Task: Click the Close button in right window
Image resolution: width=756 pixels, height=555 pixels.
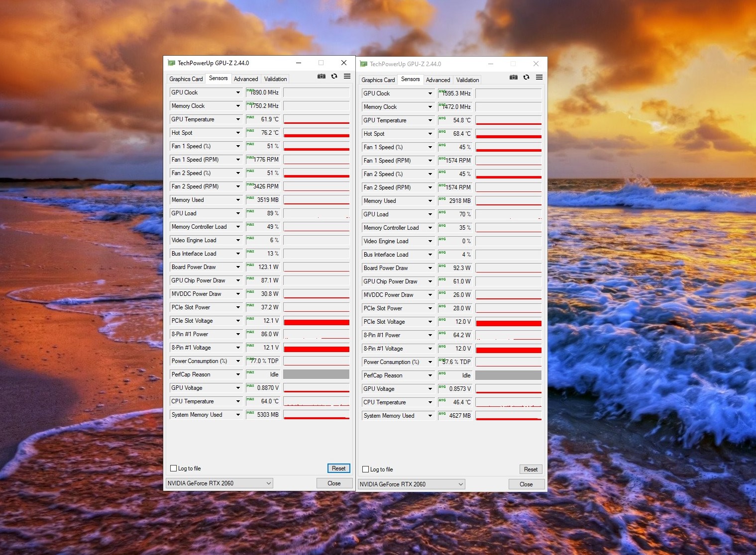Action: click(x=526, y=484)
